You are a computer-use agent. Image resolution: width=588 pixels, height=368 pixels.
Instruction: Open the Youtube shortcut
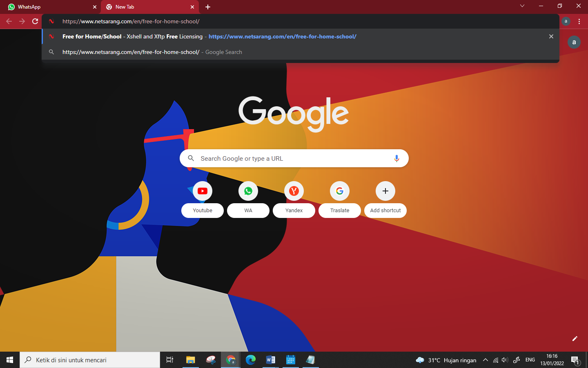pyautogui.click(x=203, y=200)
